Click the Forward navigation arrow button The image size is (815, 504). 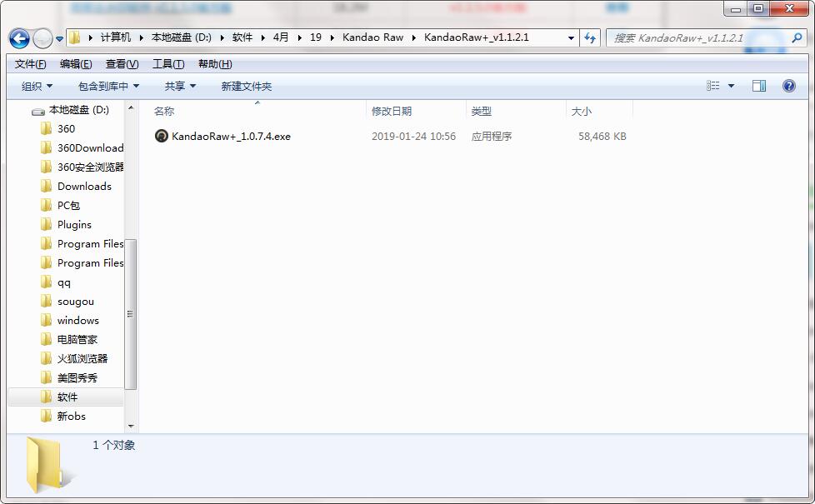[42, 38]
